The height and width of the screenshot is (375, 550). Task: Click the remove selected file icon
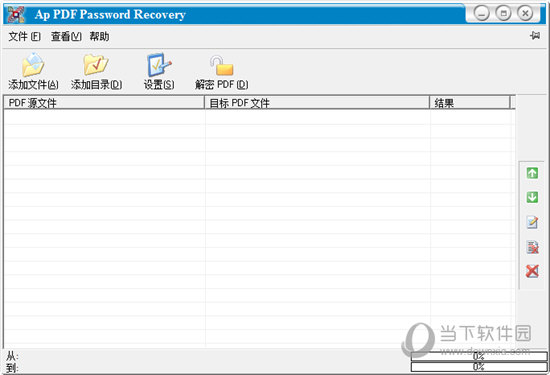point(532,247)
